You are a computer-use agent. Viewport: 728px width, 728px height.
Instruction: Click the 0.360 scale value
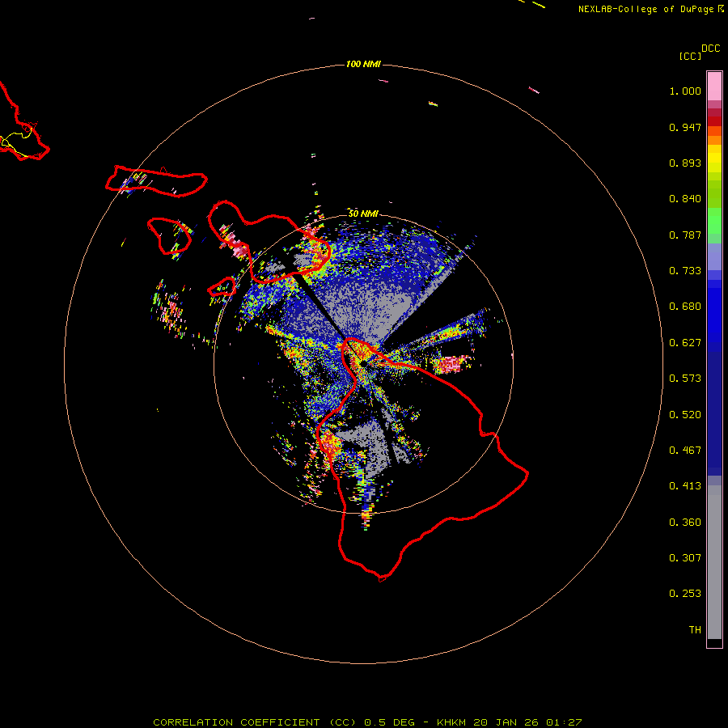[x=685, y=523]
